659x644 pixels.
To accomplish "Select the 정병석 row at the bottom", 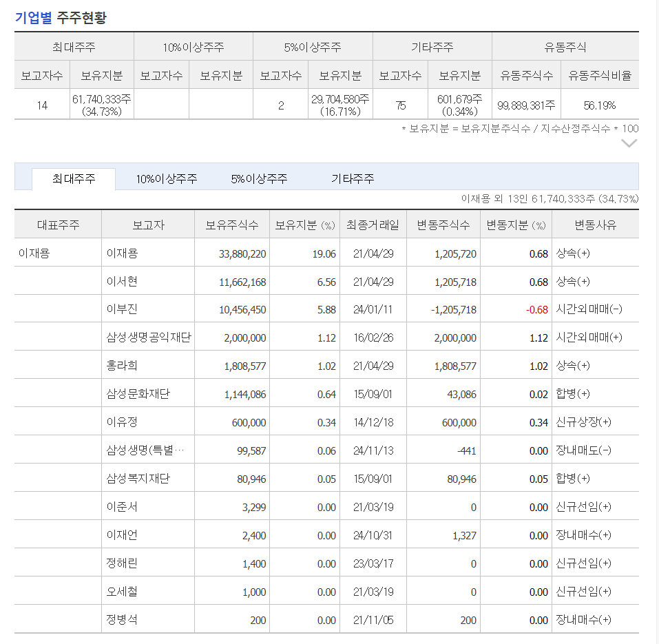I will [326, 620].
